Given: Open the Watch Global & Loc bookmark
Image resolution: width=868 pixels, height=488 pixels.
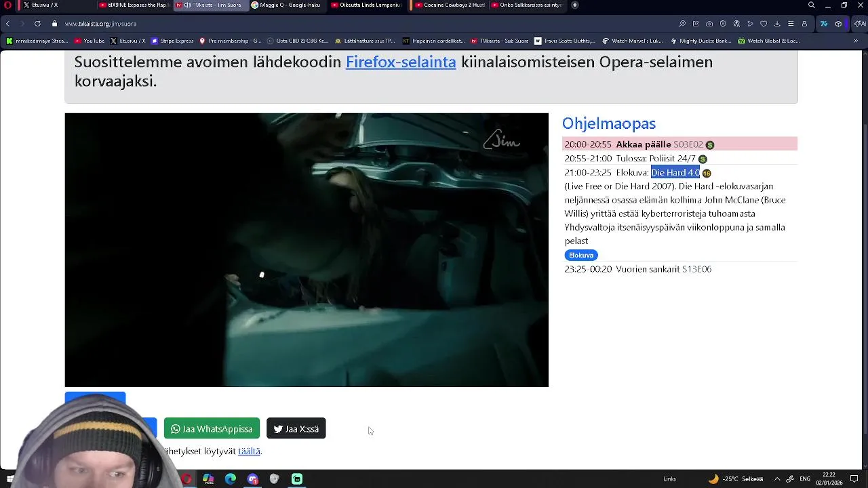Looking at the screenshot, I should point(768,41).
